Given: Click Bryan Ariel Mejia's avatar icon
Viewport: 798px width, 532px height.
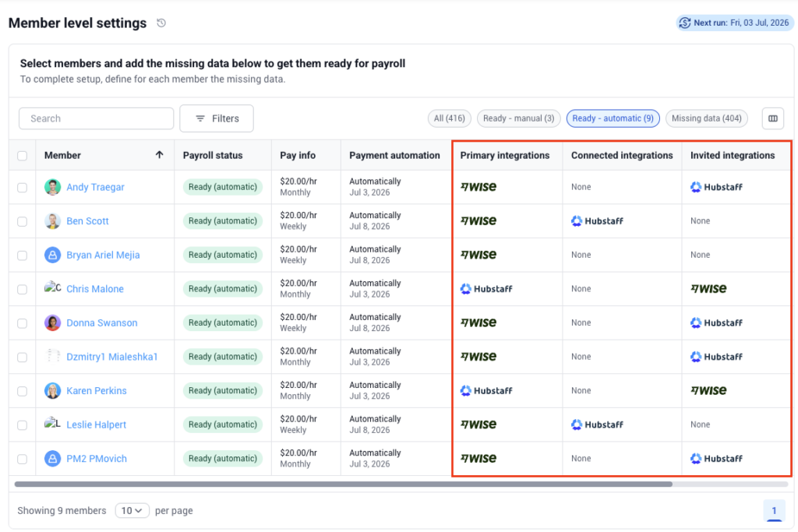Looking at the screenshot, I should point(52,255).
